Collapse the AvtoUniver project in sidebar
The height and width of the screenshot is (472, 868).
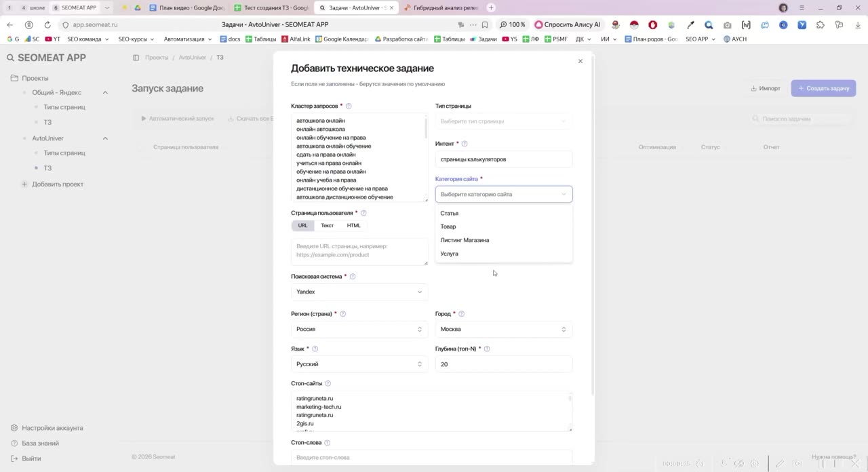[105, 138]
